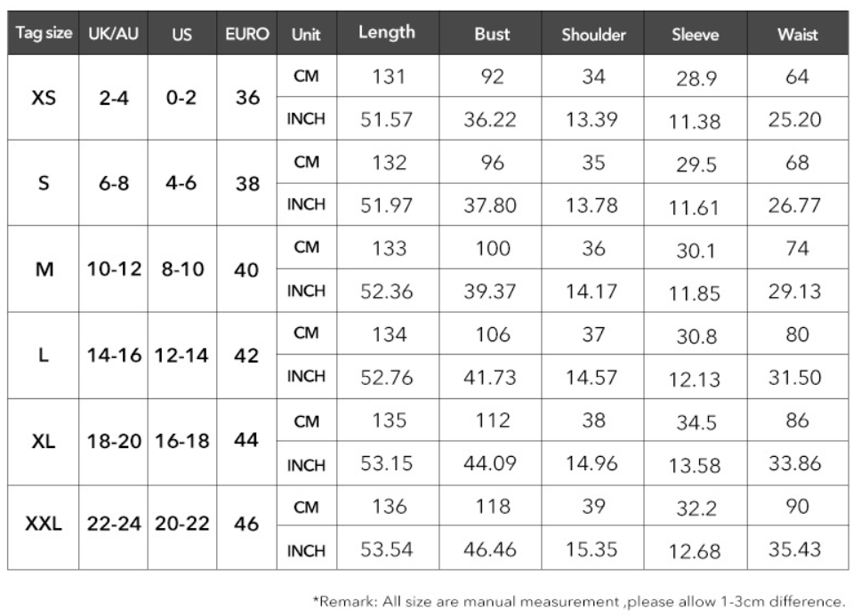The width and height of the screenshot is (861, 616).
Task: Select US size 16-18 cell
Action: (x=182, y=442)
